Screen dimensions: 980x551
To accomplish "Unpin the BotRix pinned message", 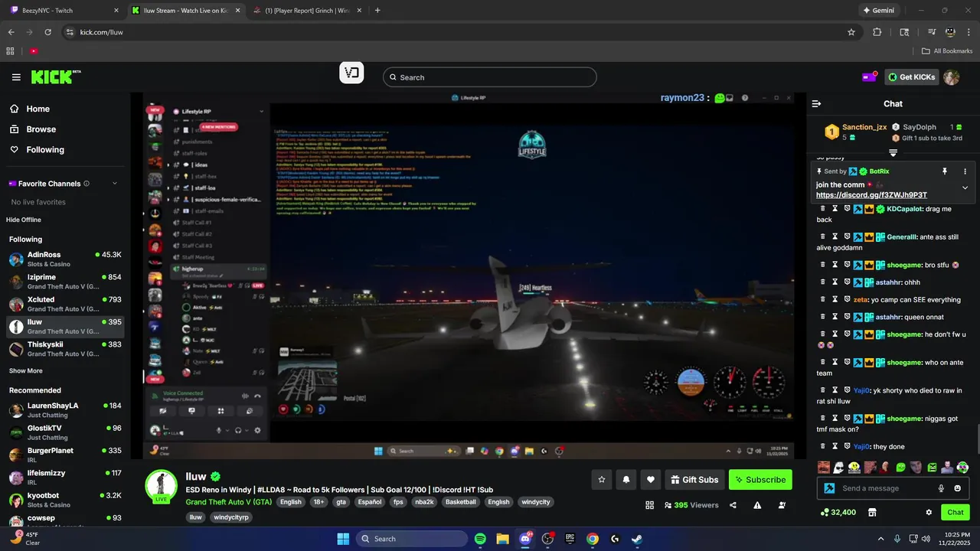I will [945, 171].
